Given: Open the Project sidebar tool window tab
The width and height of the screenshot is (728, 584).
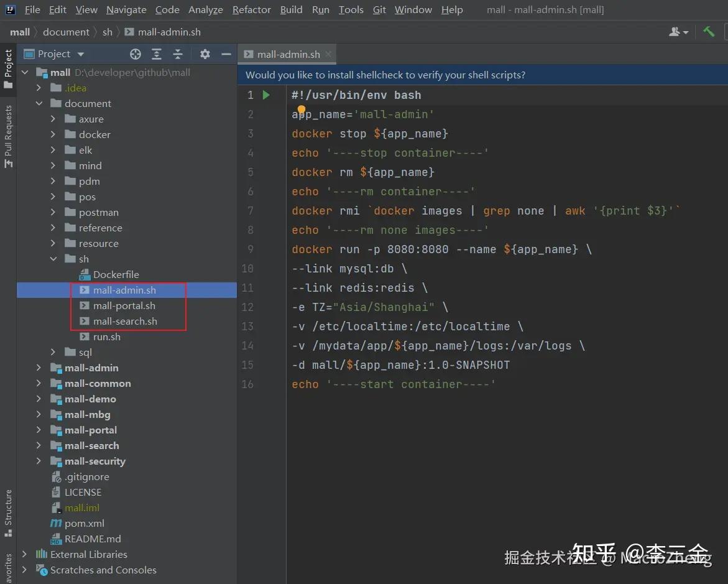Looking at the screenshot, I should 8,69.
